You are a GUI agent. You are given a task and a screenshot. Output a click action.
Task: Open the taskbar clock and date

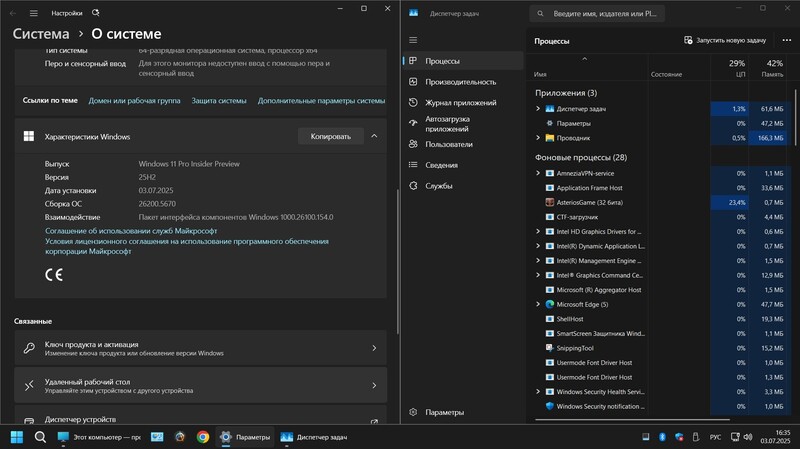pos(776,437)
